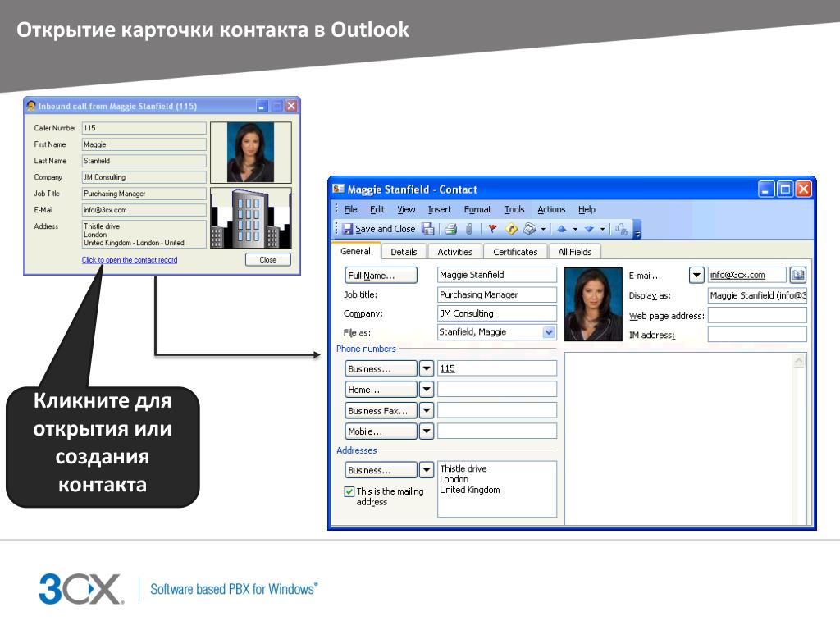
Task: Click the E-mail... button
Action: coord(645,276)
